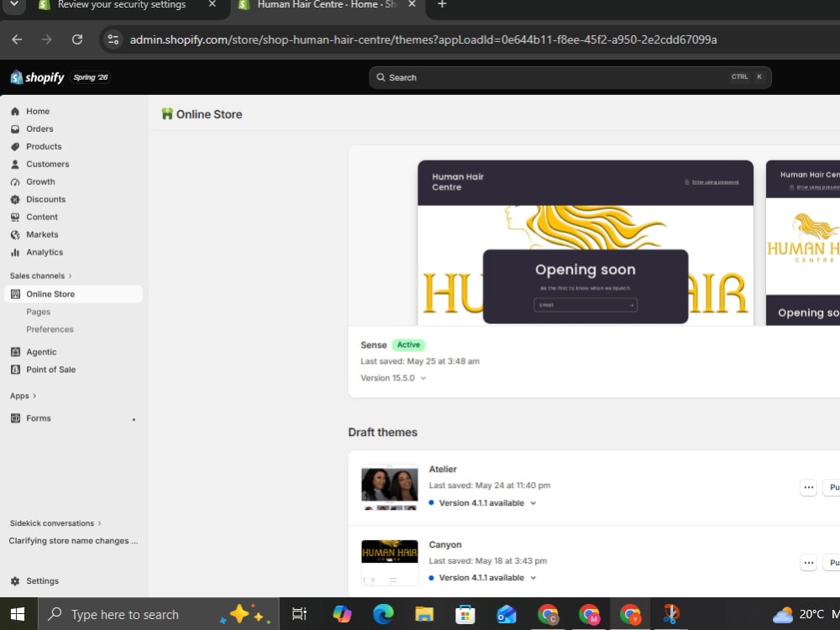The image size is (840, 630).
Task: Open the tab search dropdown
Action: (x=14, y=4)
